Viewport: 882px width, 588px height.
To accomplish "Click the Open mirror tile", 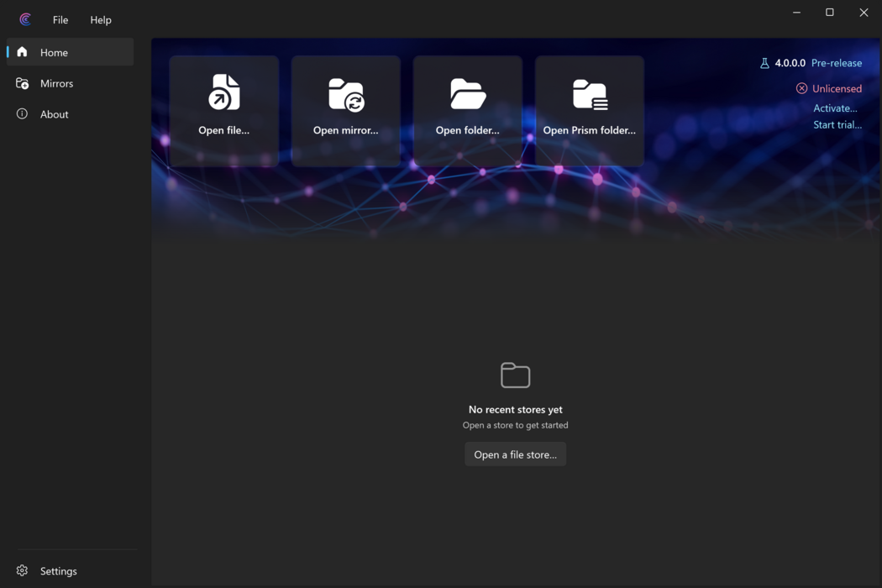I will (x=346, y=111).
